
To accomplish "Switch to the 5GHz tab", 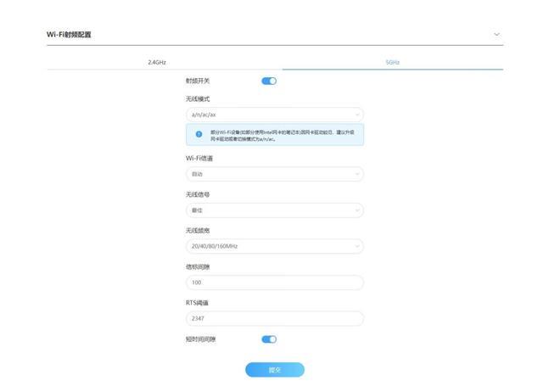I will 393,62.
